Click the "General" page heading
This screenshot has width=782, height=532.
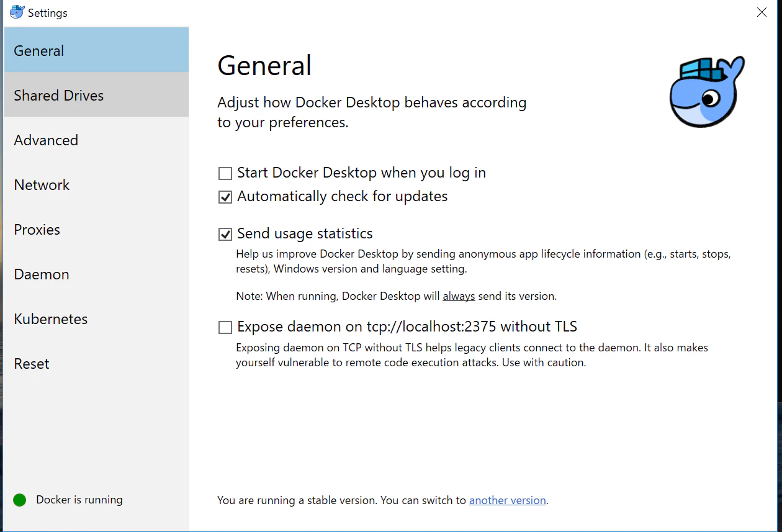[x=264, y=66]
